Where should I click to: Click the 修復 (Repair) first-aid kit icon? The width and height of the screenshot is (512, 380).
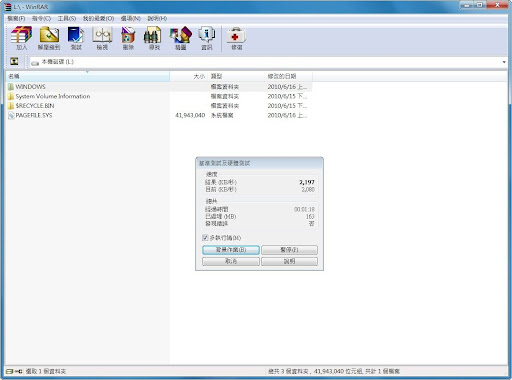click(236, 38)
